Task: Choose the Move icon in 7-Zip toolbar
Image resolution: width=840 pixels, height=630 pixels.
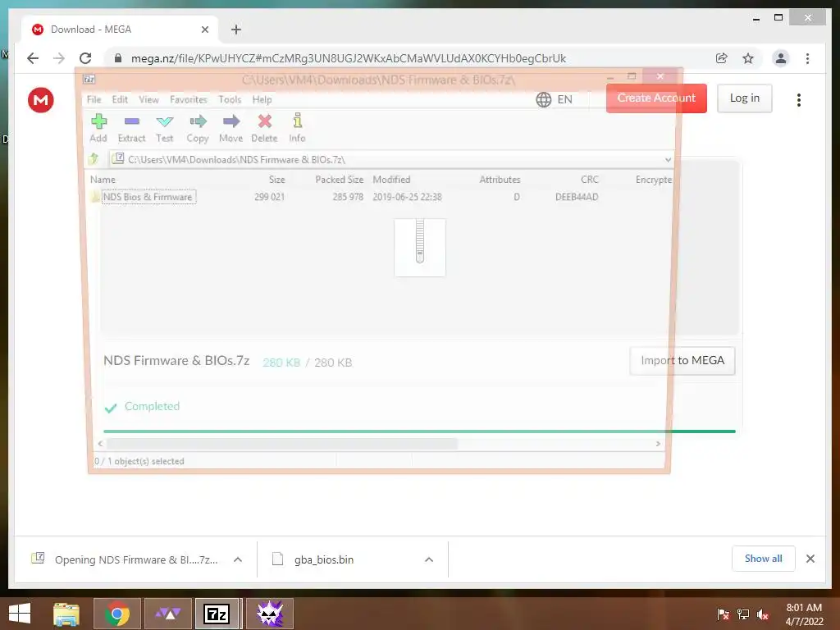Action: pos(231,128)
